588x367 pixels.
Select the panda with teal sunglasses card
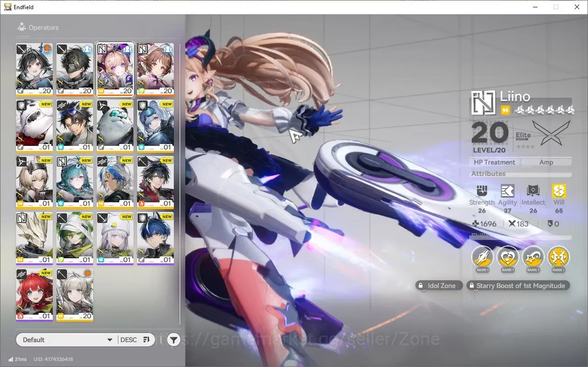point(115,126)
